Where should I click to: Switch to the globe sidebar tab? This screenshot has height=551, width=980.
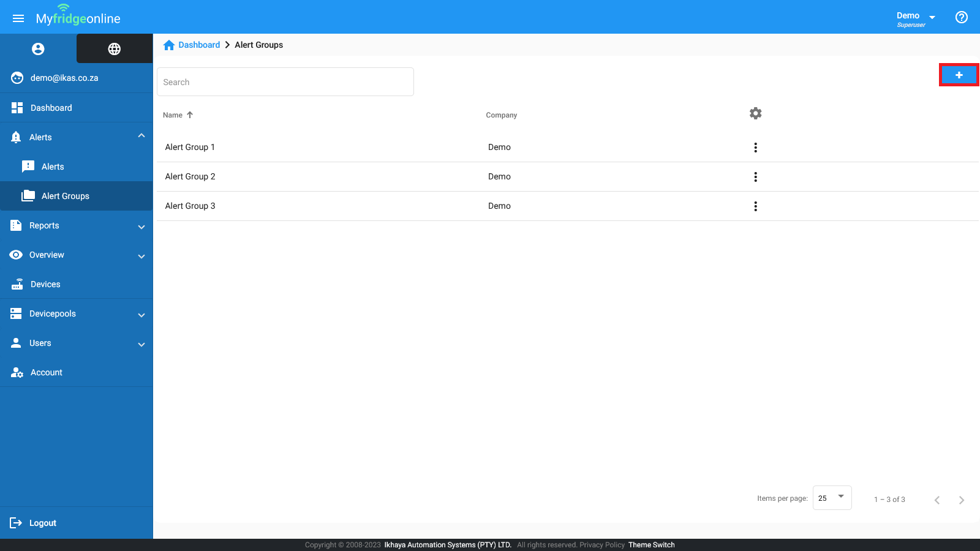coord(115,49)
